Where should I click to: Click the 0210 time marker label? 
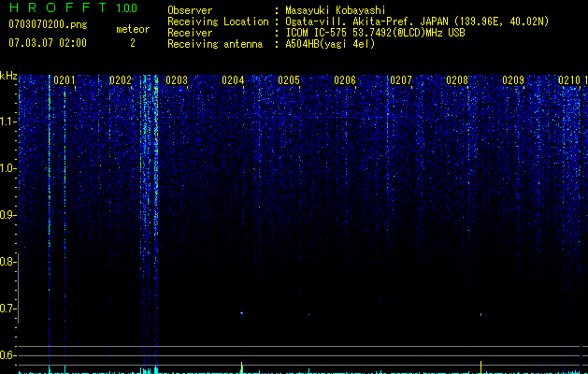click(569, 80)
